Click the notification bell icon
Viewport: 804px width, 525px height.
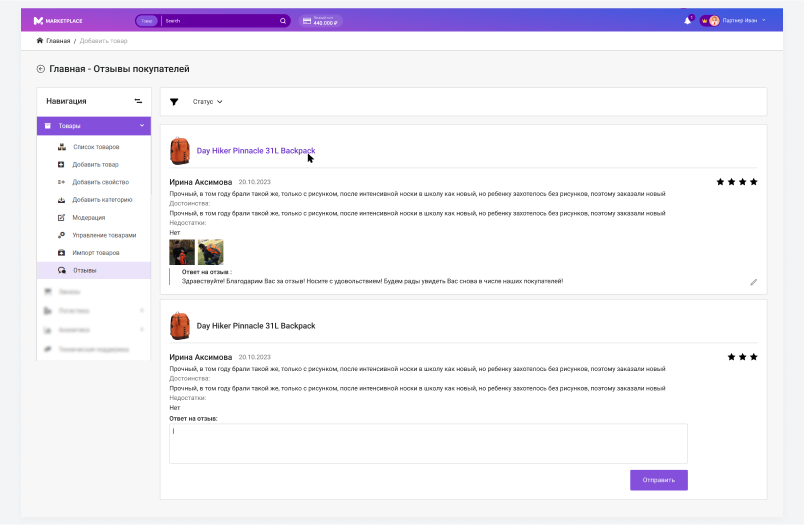[687, 20]
